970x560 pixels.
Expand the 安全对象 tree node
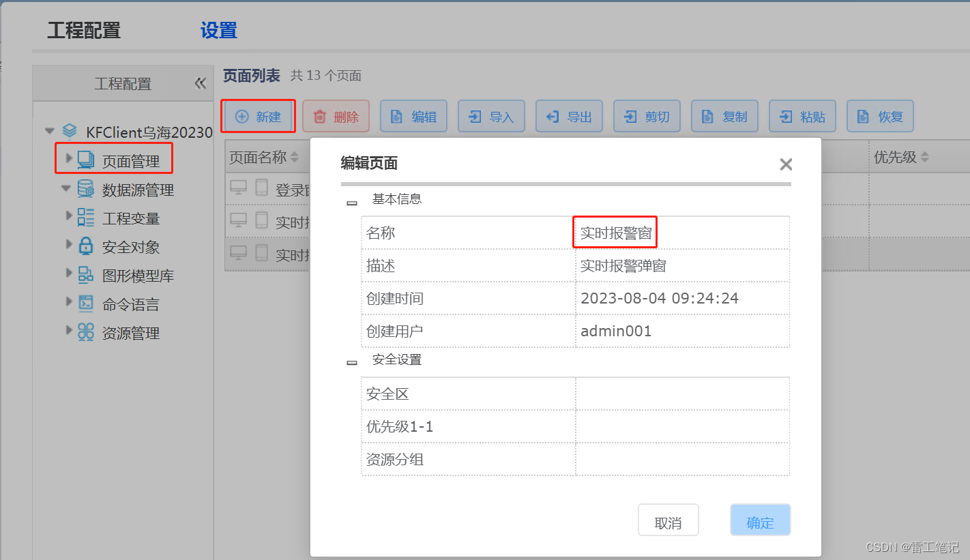coord(68,244)
